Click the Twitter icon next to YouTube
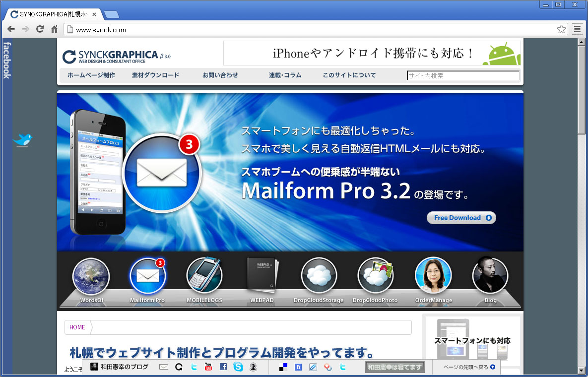This screenshot has width=588, height=377. pos(194,367)
